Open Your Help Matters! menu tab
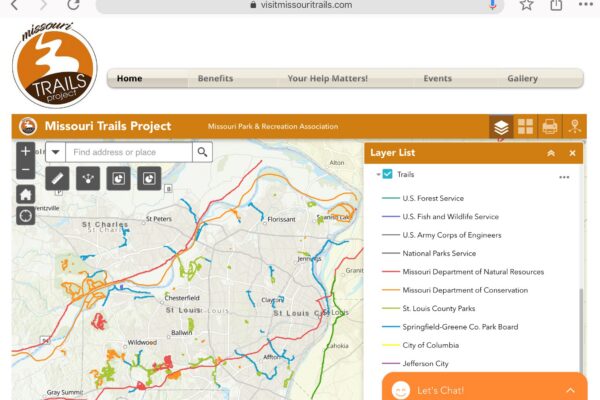The width and height of the screenshot is (600, 400). coord(328,78)
